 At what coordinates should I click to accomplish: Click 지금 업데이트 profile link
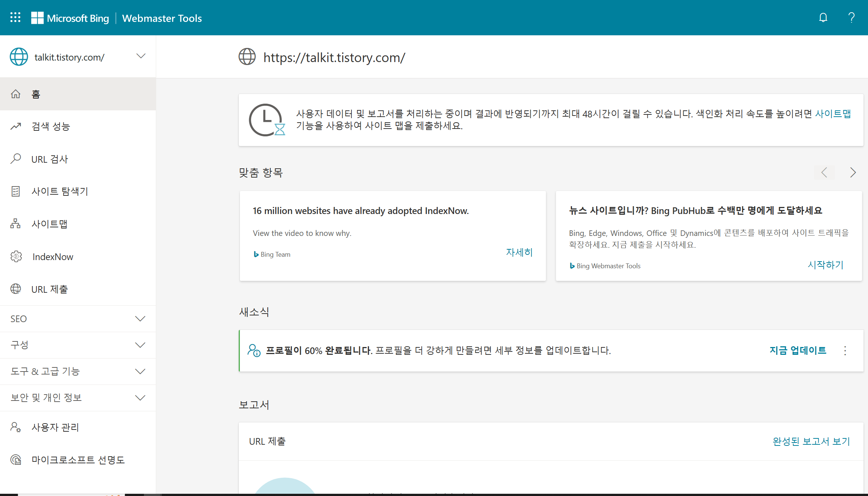(x=798, y=350)
